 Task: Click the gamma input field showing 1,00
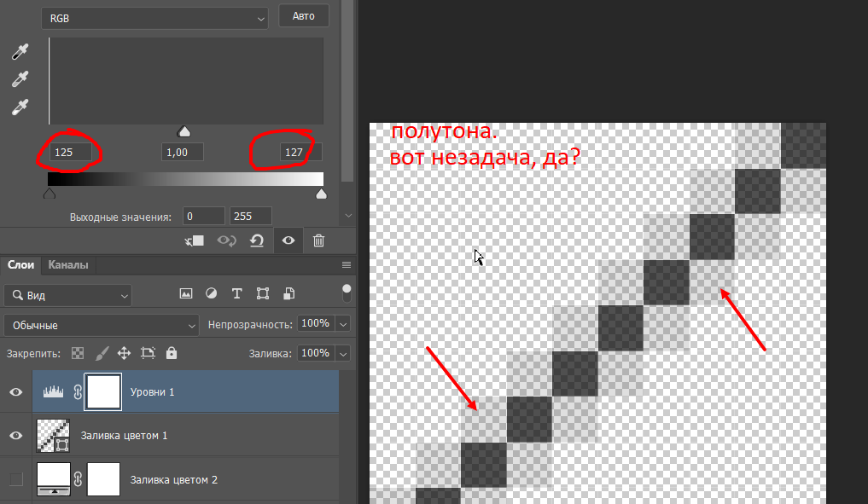(x=183, y=152)
